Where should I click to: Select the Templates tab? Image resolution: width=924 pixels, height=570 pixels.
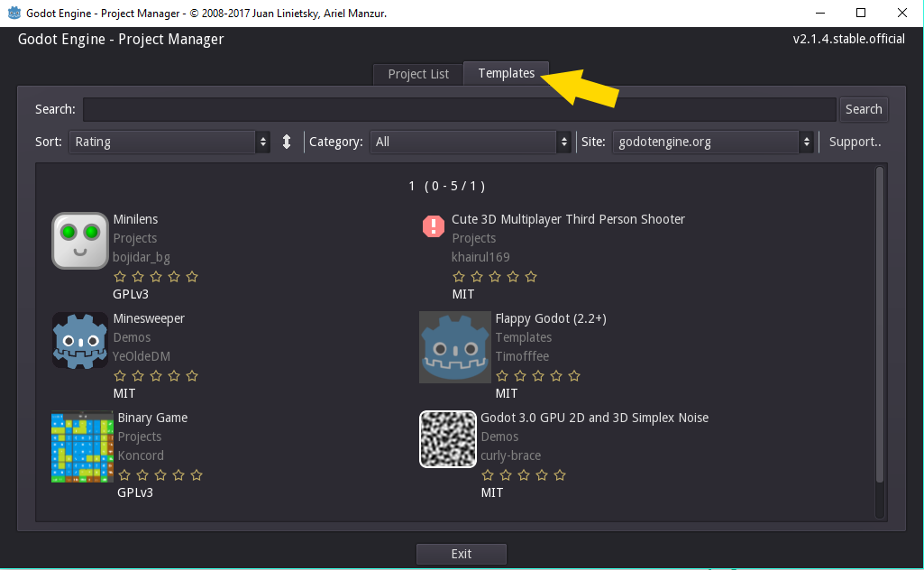507,73
